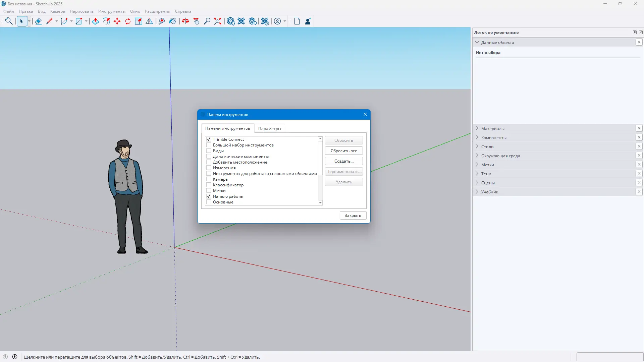Click the toolbar list scroll-down arrow
The height and width of the screenshot is (362, 644).
point(320,203)
